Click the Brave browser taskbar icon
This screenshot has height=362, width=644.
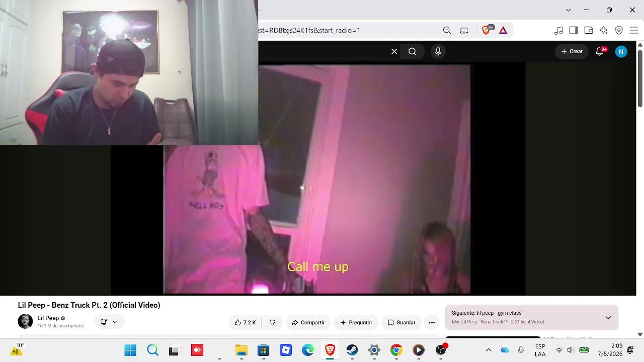pyautogui.click(x=330, y=350)
